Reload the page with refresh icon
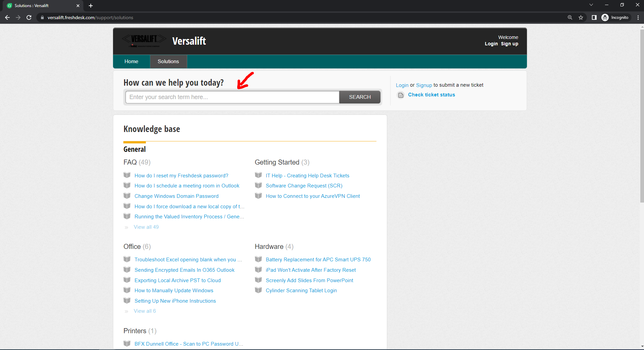This screenshot has height=350, width=644. 29,17
